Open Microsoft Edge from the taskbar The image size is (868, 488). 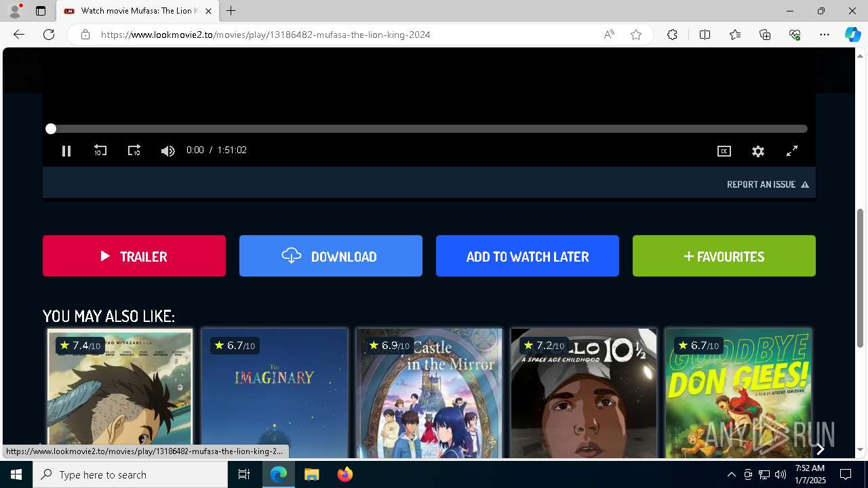tap(279, 474)
